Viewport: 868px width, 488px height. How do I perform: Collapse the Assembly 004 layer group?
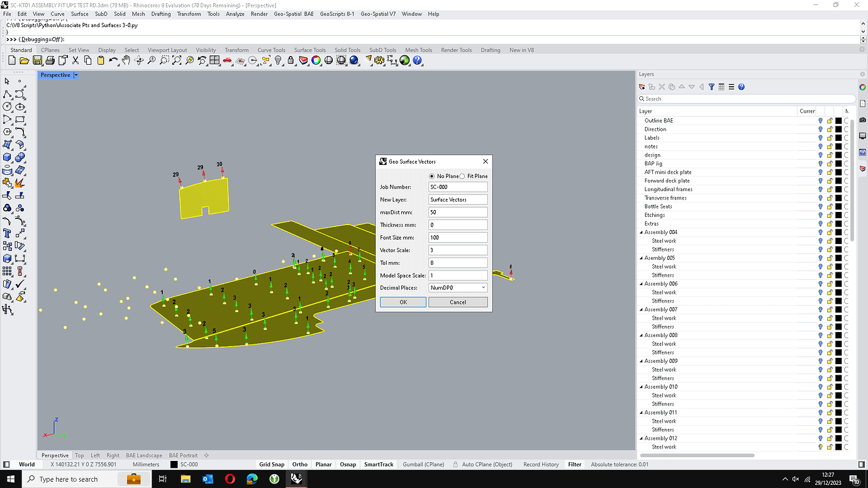(642, 232)
